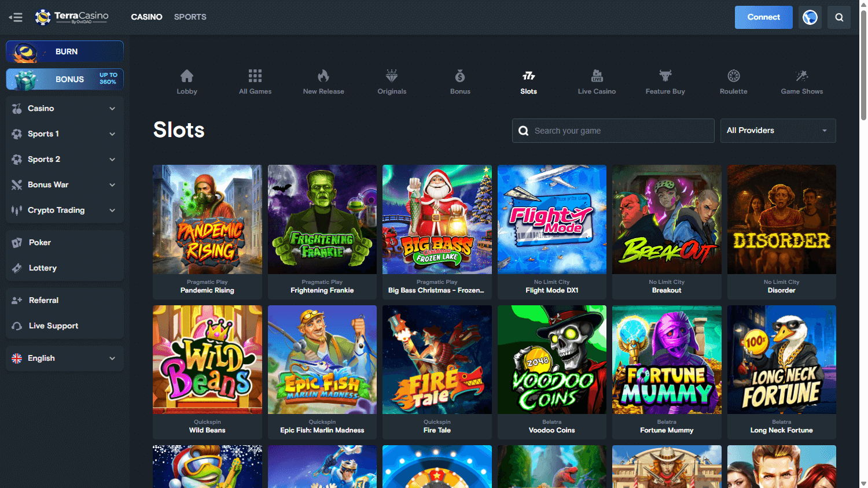This screenshot has width=868, height=488.
Task: Expand the Crypto Trading menu
Action: click(x=64, y=210)
